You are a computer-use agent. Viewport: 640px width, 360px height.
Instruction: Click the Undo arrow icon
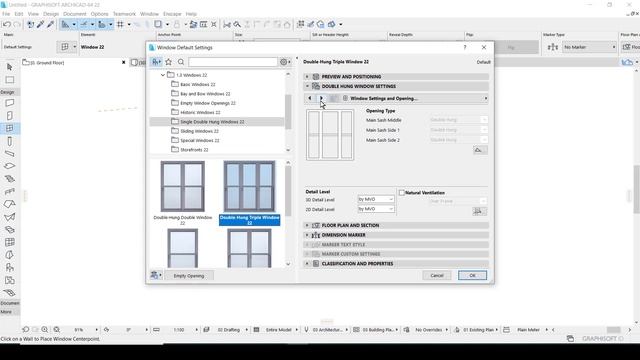click(x=7, y=24)
